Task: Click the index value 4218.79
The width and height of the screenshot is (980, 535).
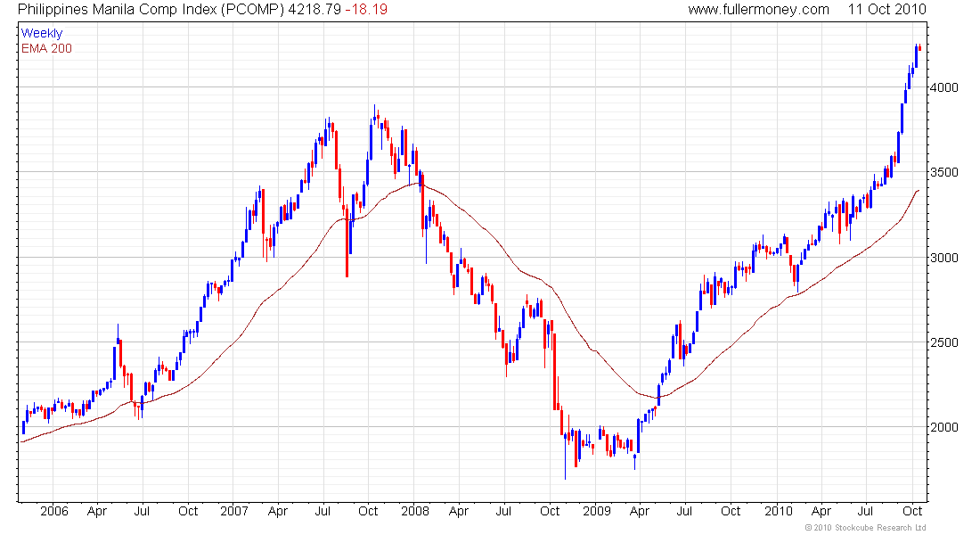Action: [x=314, y=10]
